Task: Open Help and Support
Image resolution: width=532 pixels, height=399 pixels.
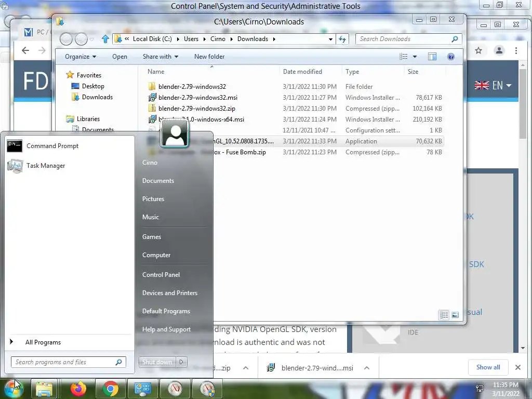Action: 166,329
